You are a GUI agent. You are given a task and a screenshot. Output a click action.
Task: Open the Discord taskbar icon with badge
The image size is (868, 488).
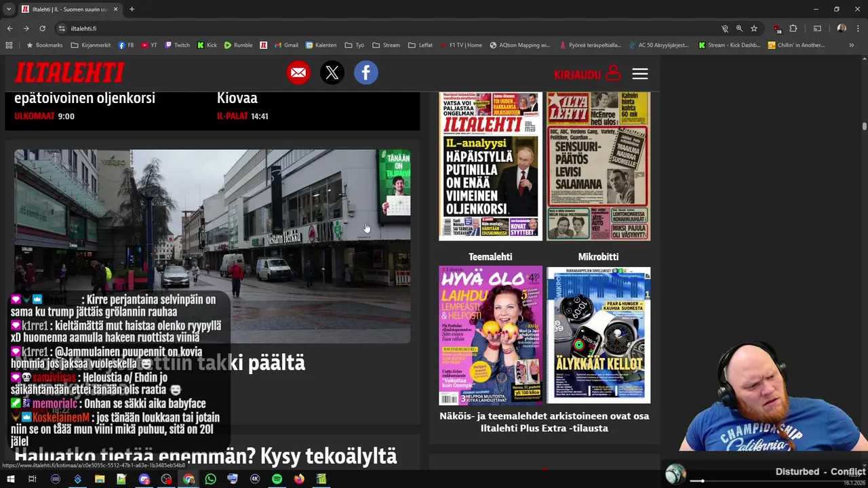[x=144, y=479]
